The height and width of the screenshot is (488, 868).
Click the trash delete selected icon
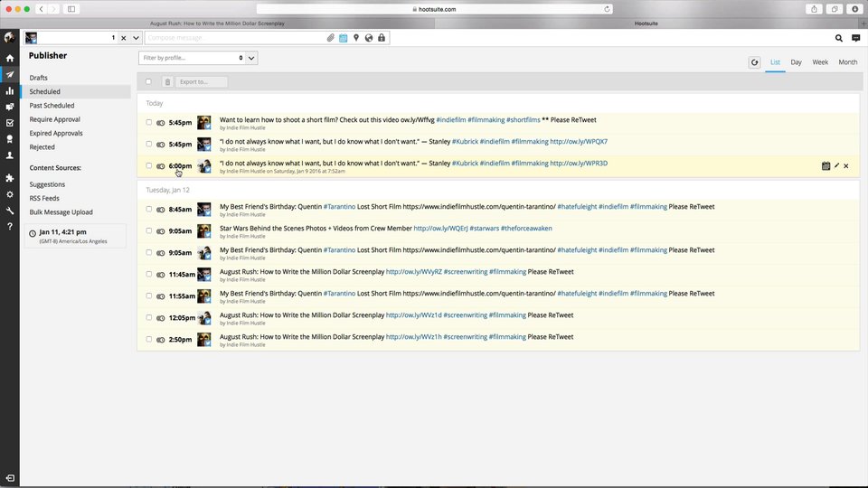168,82
